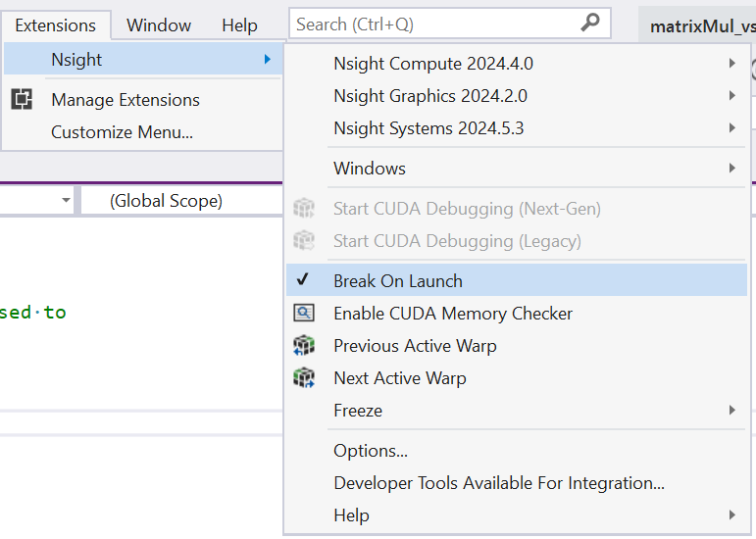Click the Previous Active Warp icon
Screen dimensions: 756x539
304,345
